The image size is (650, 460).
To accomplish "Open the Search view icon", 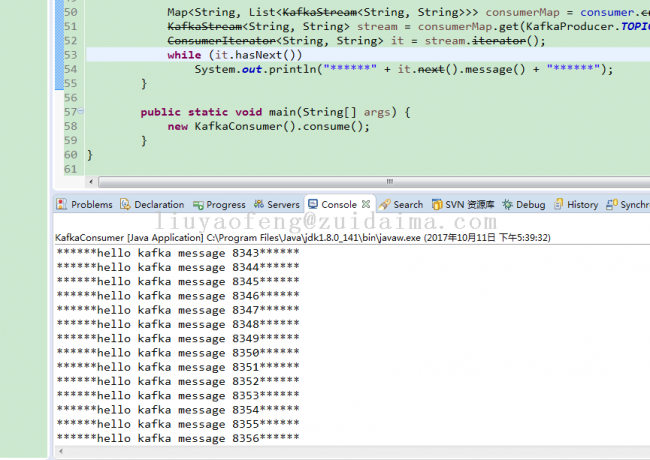I will (x=385, y=204).
